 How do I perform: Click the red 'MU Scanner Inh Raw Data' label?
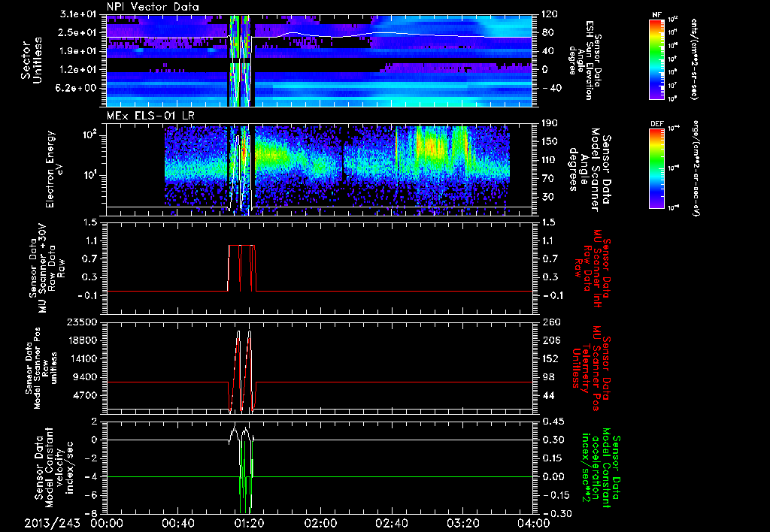click(x=591, y=268)
